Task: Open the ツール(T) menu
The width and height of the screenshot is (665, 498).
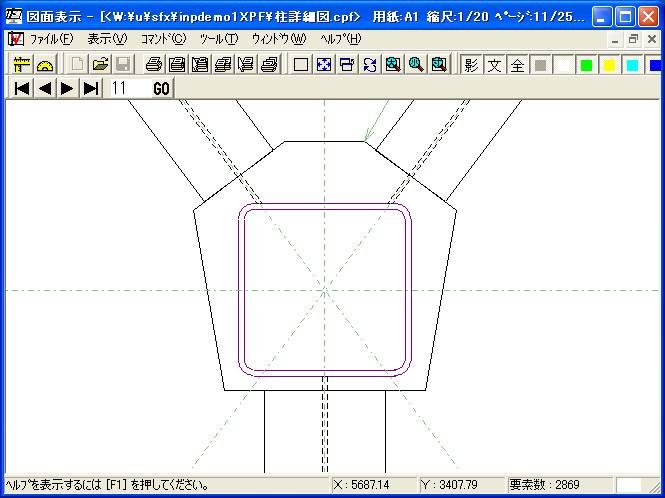Action: 219,39
